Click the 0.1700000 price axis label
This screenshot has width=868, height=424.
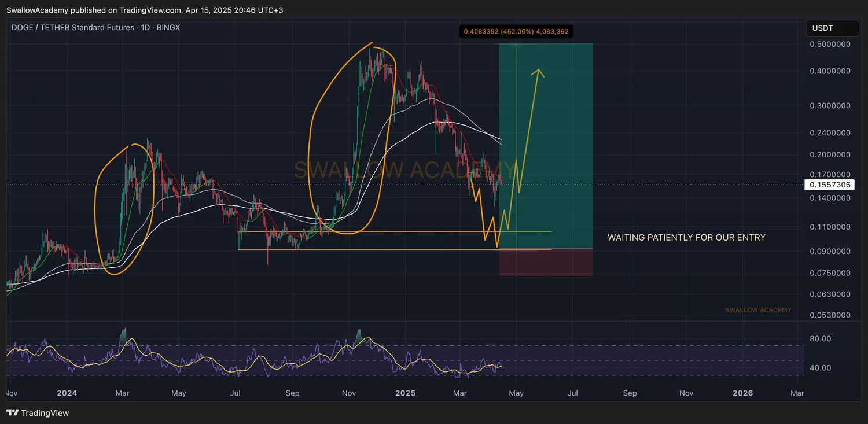point(829,174)
